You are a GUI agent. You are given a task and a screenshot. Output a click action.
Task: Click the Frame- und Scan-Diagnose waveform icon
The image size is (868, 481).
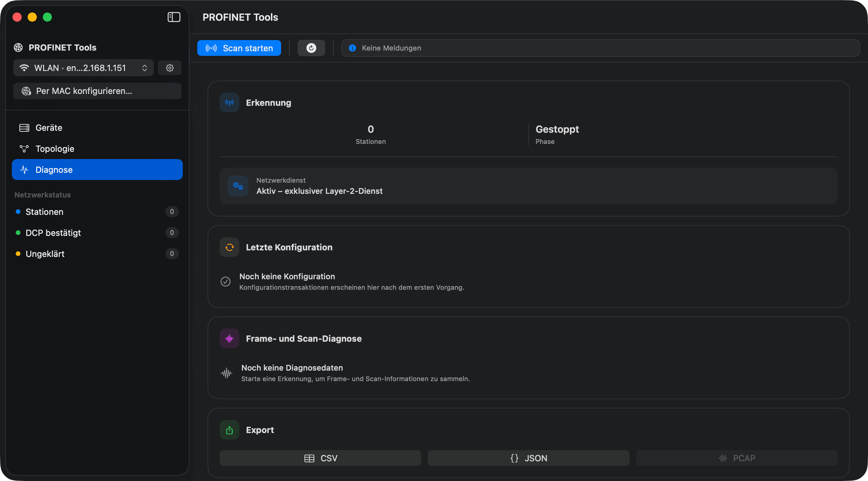click(229, 339)
